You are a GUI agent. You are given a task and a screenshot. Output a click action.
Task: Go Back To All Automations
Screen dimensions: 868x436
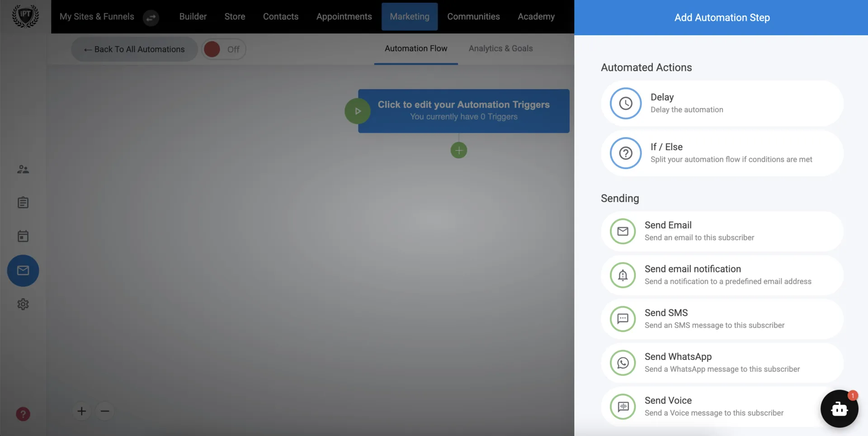click(134, 49)
